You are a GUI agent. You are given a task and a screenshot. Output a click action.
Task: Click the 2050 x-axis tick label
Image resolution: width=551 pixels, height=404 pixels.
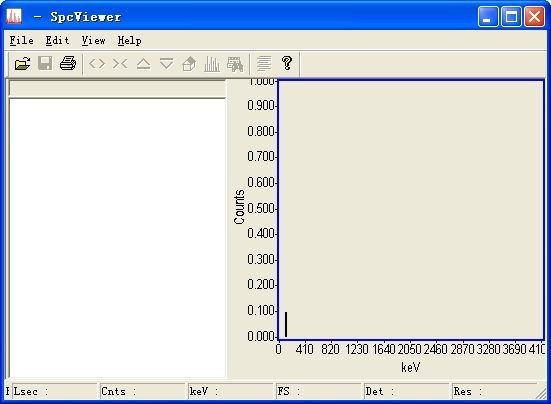(x=409, y=349)
